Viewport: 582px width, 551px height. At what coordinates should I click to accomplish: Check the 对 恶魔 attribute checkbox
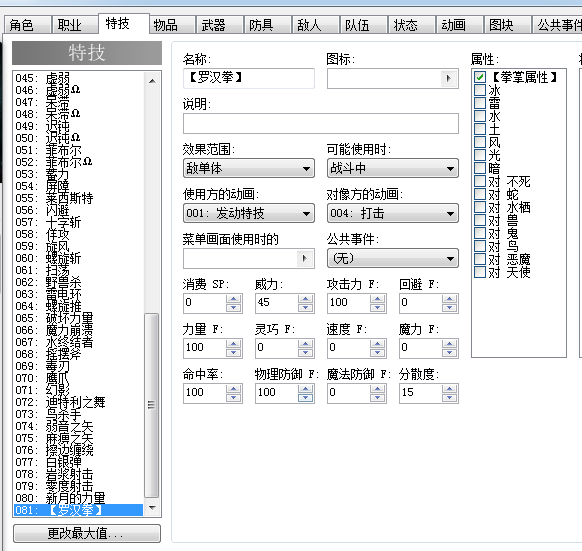tap(480, 259)
